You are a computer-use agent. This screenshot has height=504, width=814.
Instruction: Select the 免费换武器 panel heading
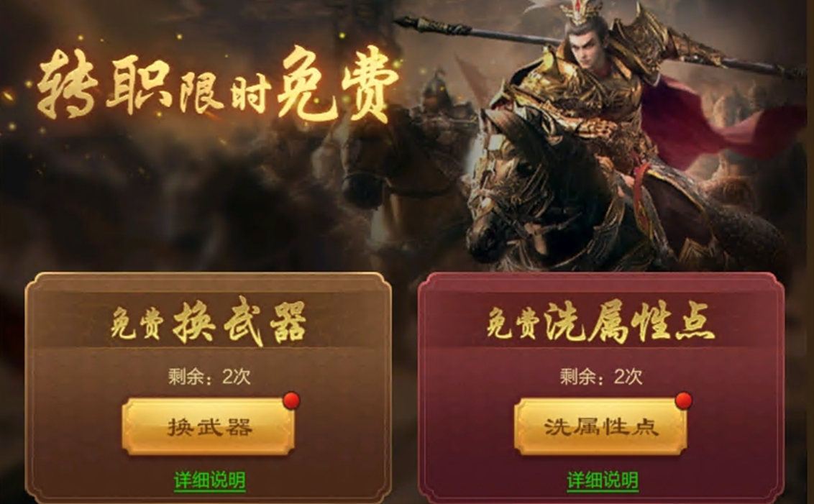point(209,322)
